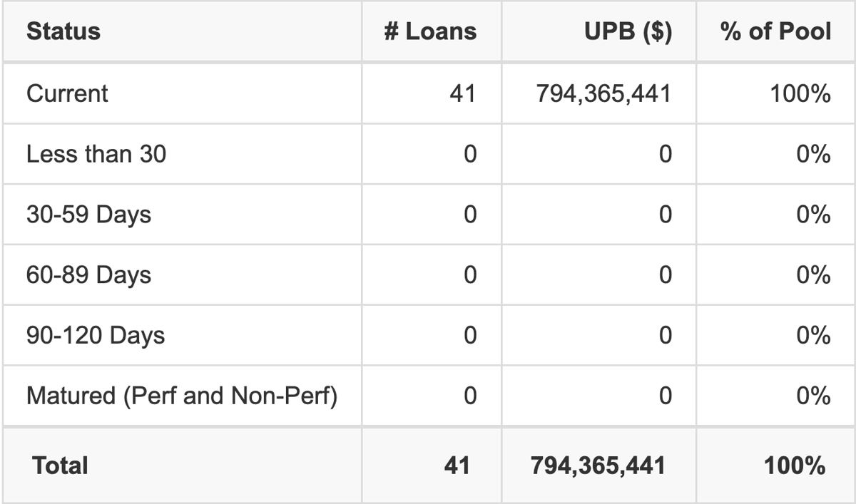This screenshot has height=504, width=856.
Task: Click the Total row label
Action: [x=60, y=466]
